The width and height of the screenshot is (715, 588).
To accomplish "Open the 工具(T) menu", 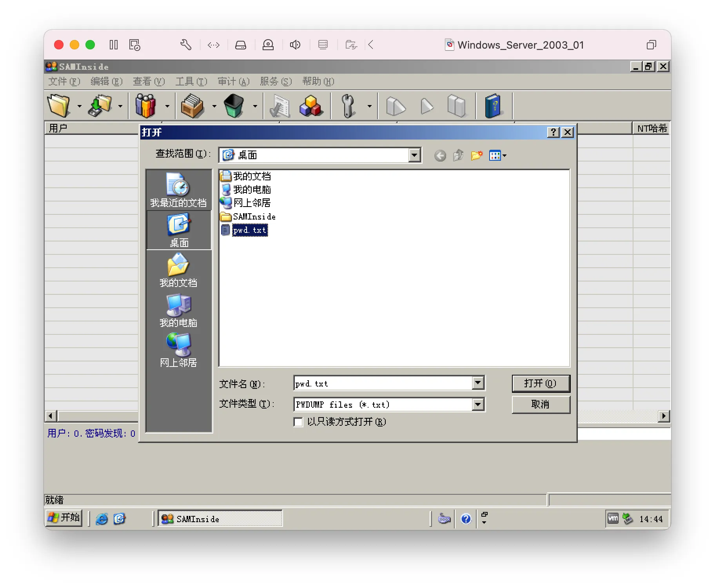I will click(191, 82).
